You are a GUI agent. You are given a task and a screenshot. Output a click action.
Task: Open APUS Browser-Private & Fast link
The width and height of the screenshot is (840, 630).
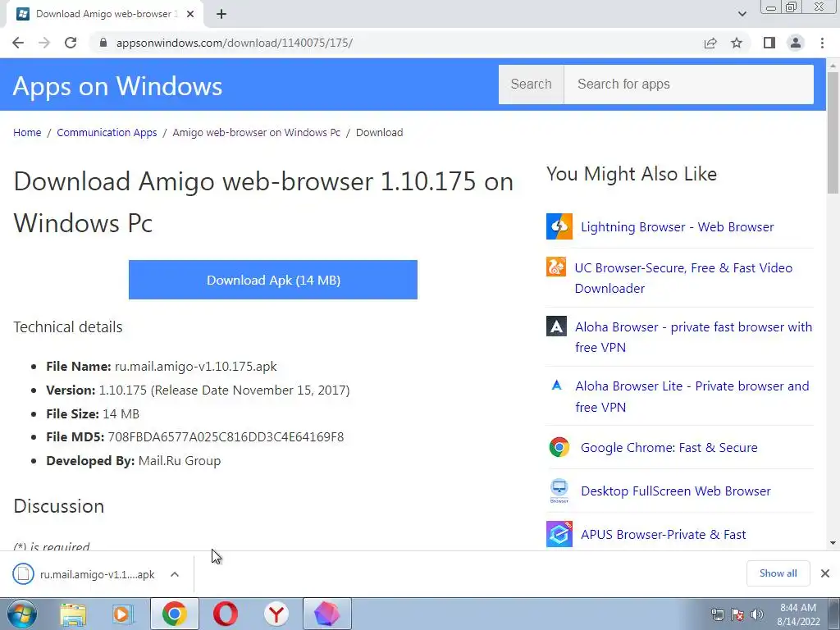663,535
